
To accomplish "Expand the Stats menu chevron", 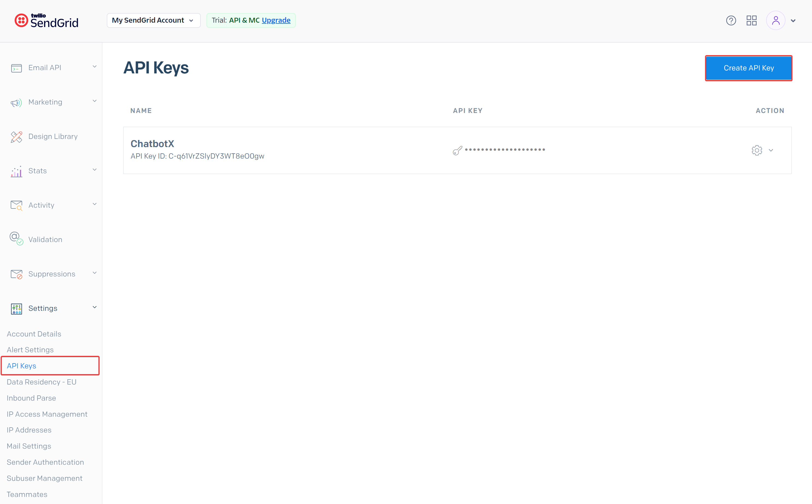I will coord(95,170).
